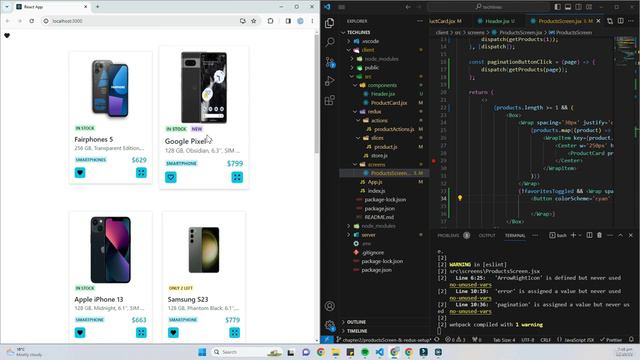640x360 pixels.
Task: Expand details icon on Google Pixel card
Action: coord(237,177)
